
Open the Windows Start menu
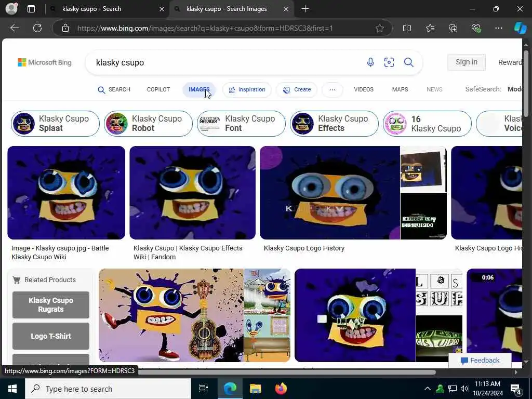pos(12,389)
